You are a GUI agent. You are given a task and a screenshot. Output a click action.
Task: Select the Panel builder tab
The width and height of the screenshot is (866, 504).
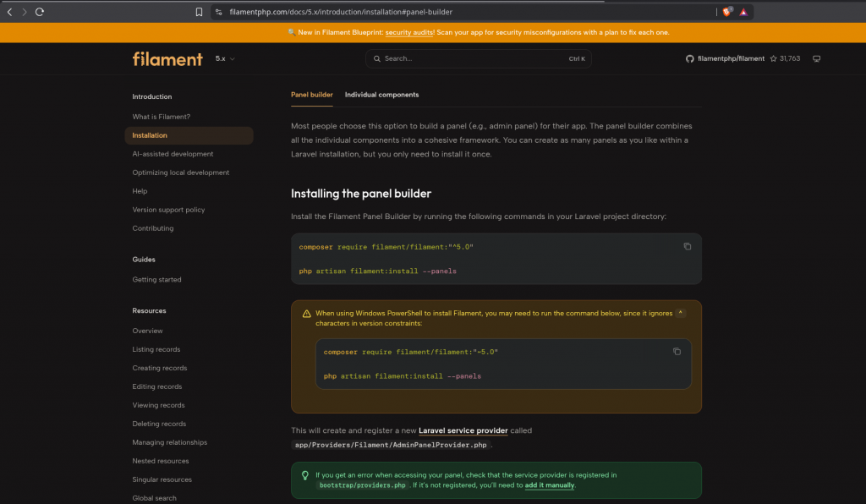click(x=311, y=95)
